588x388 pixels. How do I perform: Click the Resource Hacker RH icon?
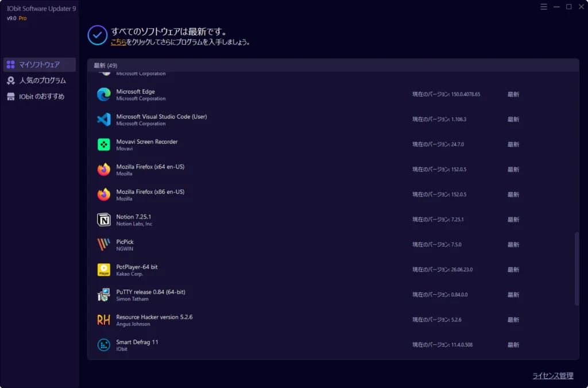104,320
